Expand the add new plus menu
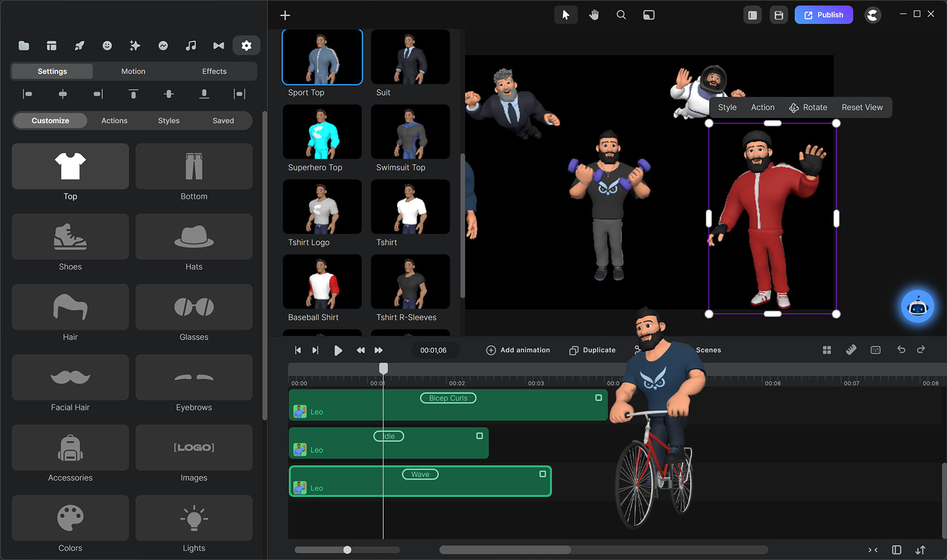The image size is (947, 560). coord(285,16)
